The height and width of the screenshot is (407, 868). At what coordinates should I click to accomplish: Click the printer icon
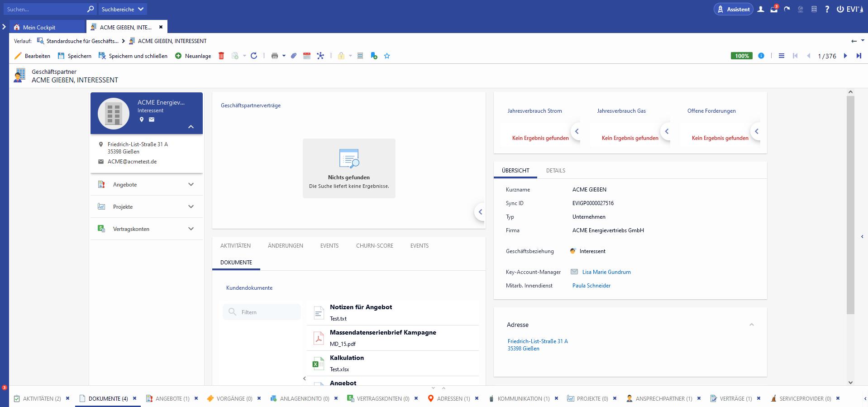click(x=274, y=56)
